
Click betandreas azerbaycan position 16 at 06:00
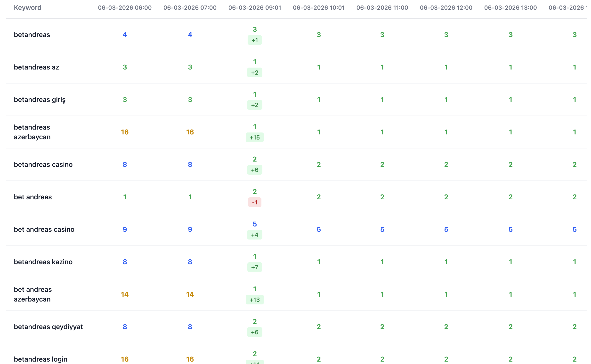pos(125,132)
